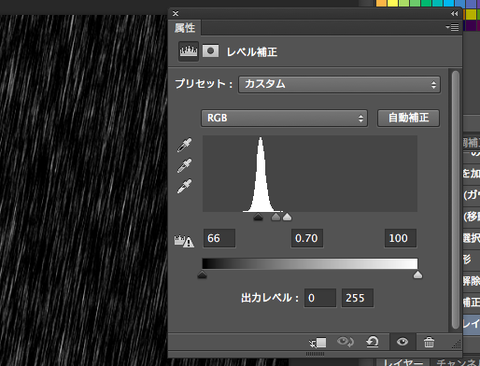Screen dimensions: 480x366
Task: Click the orange swatch in Swatches panel
Action: pyautogui.click(x=381, y=3)
